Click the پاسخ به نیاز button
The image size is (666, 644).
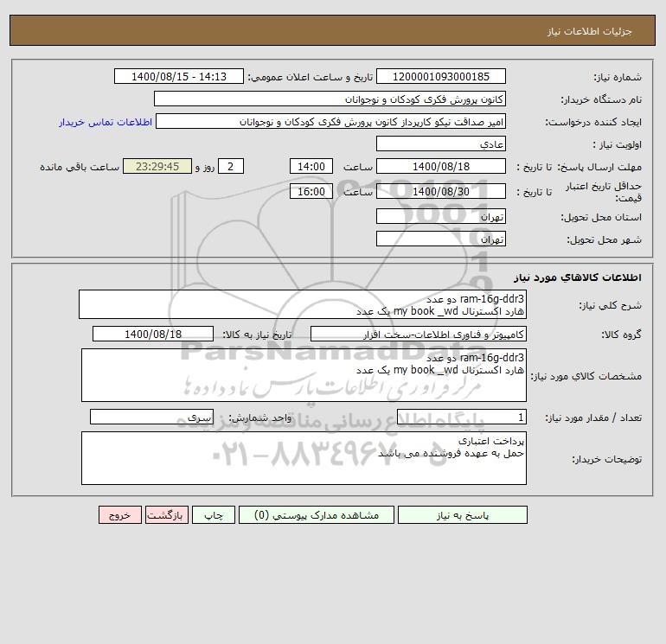(x=463, y=515)
